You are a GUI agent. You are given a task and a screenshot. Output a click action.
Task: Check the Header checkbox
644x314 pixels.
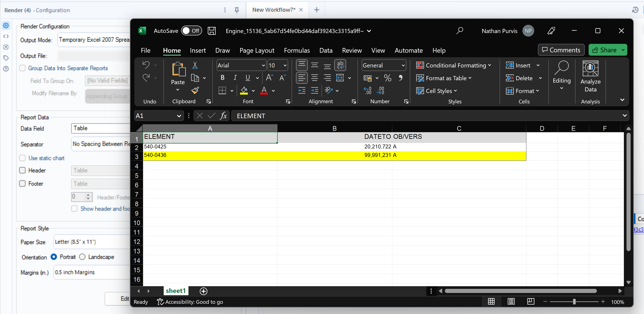pos(23,170)
